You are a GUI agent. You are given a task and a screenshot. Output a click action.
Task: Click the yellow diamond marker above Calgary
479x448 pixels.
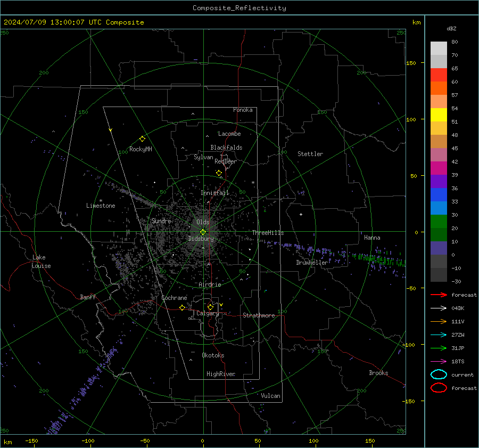(210, 307)
